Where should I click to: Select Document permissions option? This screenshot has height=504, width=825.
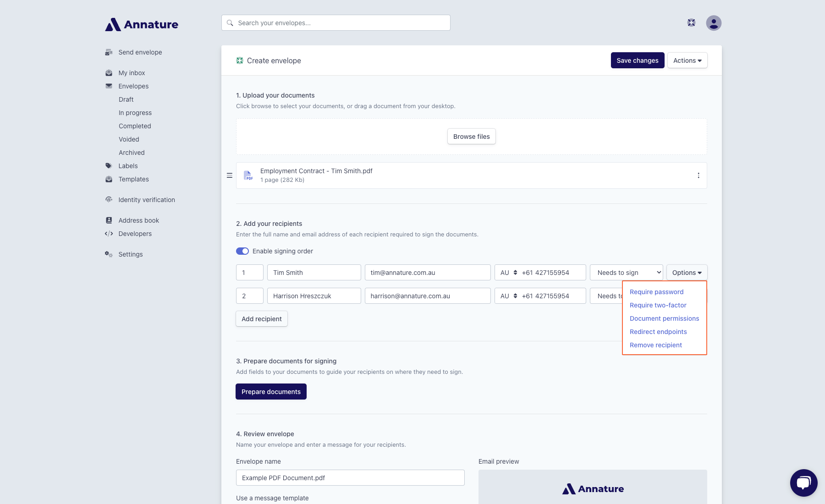click(x=664, y=318)
